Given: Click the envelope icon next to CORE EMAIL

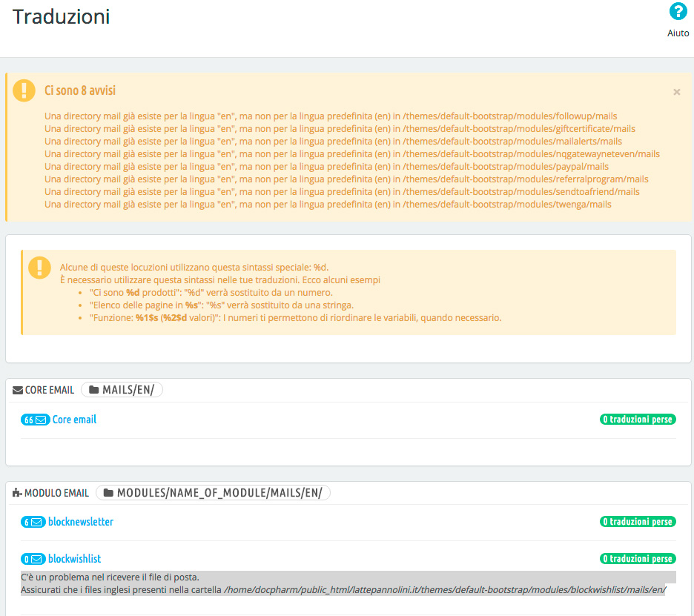Looking at the screenshot, I should pyautogui.click(x=18, y=390).
